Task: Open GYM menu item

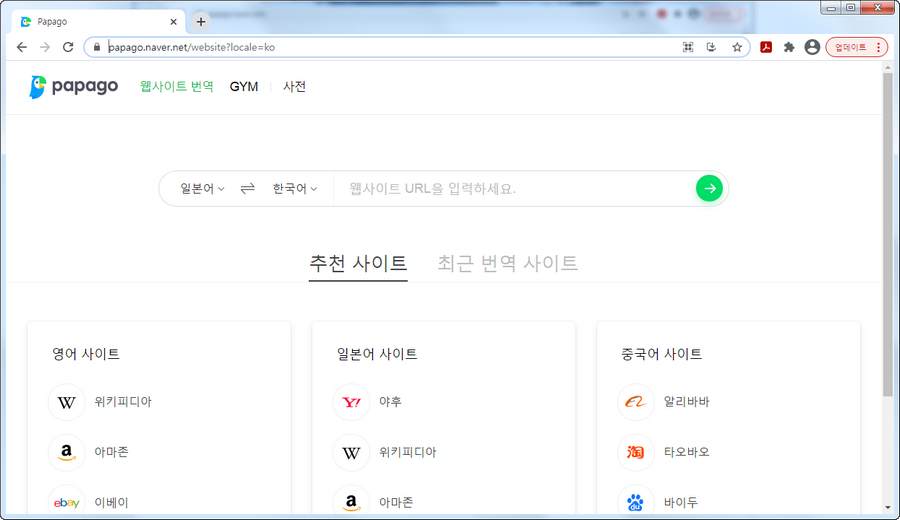Action: 244,87
